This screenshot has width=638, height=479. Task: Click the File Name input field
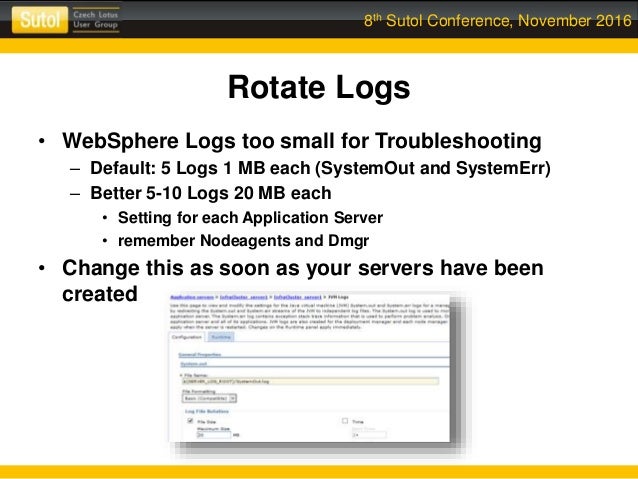(310, 381)
